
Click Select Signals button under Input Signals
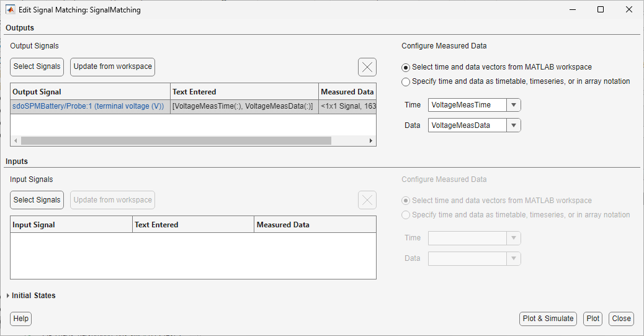tap(37, 200)
